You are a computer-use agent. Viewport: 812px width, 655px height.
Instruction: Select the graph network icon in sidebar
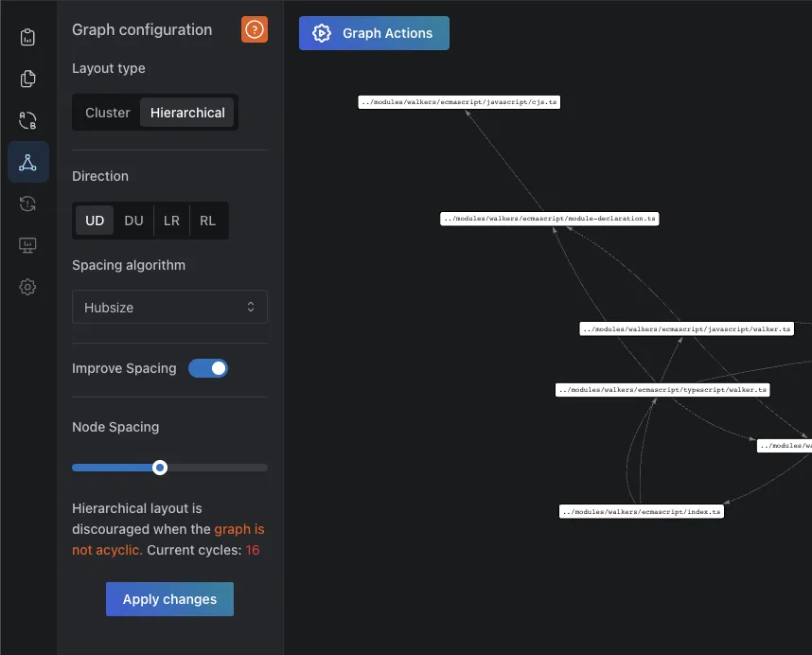point(28,162)
